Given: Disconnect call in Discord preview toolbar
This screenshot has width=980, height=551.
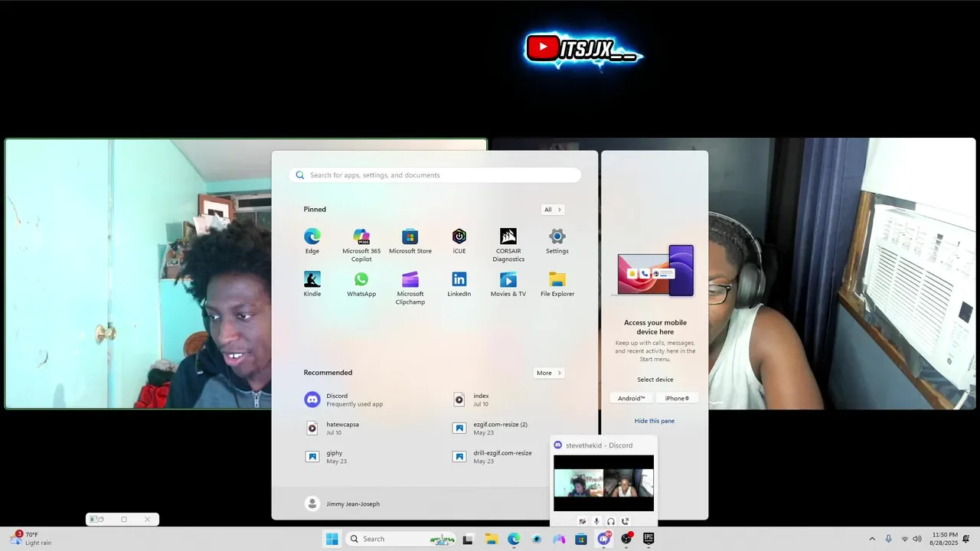Looking at the screenshot, I should (x=626, y=521).
